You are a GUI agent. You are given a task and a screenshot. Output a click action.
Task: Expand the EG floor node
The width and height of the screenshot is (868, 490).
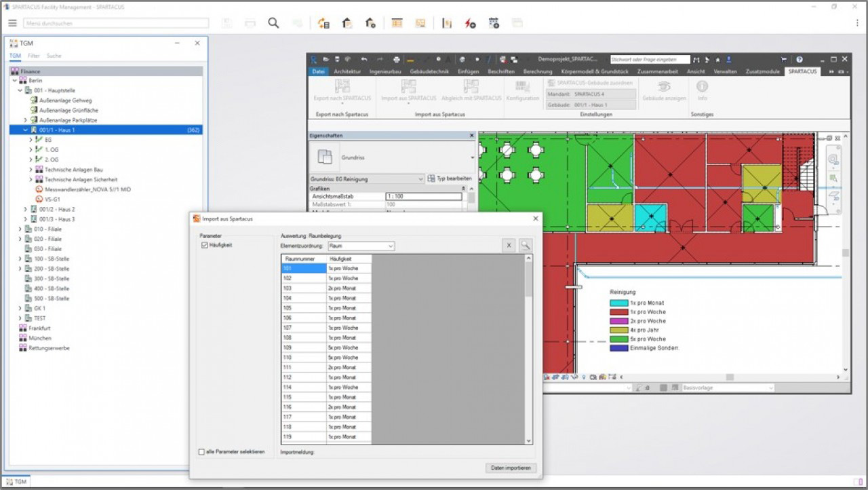(x=31, y=140)
